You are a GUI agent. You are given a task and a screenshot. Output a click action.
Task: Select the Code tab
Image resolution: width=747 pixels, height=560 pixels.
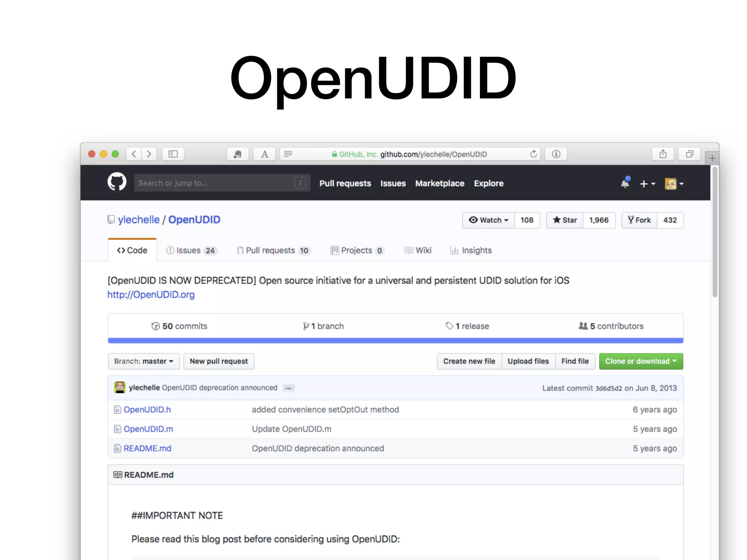coord(132,250)
